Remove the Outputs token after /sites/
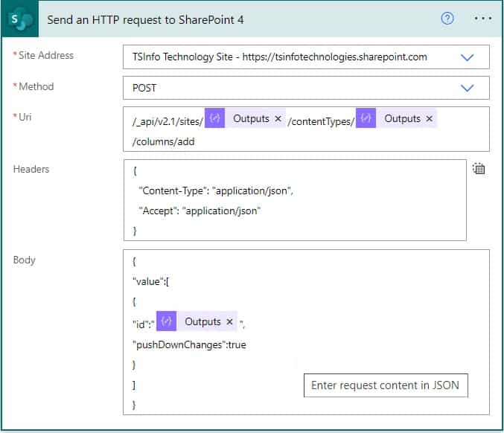This screenshot has width=504, height=433. pos(278,119)
